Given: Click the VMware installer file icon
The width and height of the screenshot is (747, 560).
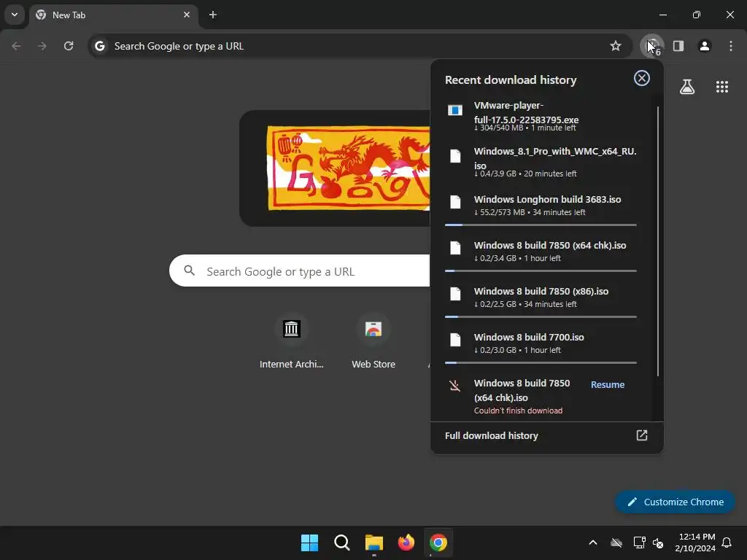Looking at the screenshot, I should tap(455, 111).
